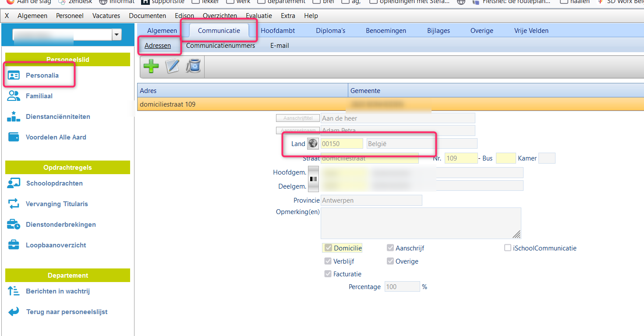Click Terug naar personeelslijst link
The height and width of the screenshot is (336, 644).
coord(67,312)
